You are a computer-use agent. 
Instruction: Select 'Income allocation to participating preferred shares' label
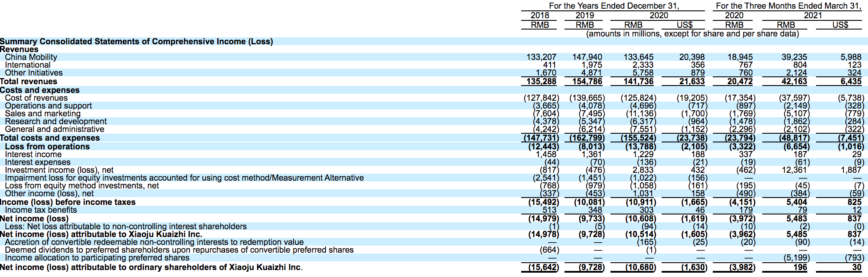(x=97, y=257)
